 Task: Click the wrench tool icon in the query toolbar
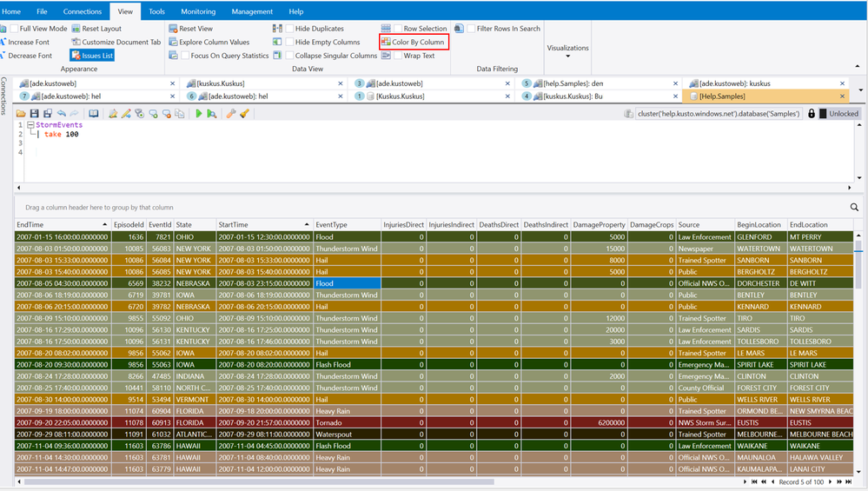(231, 114)
